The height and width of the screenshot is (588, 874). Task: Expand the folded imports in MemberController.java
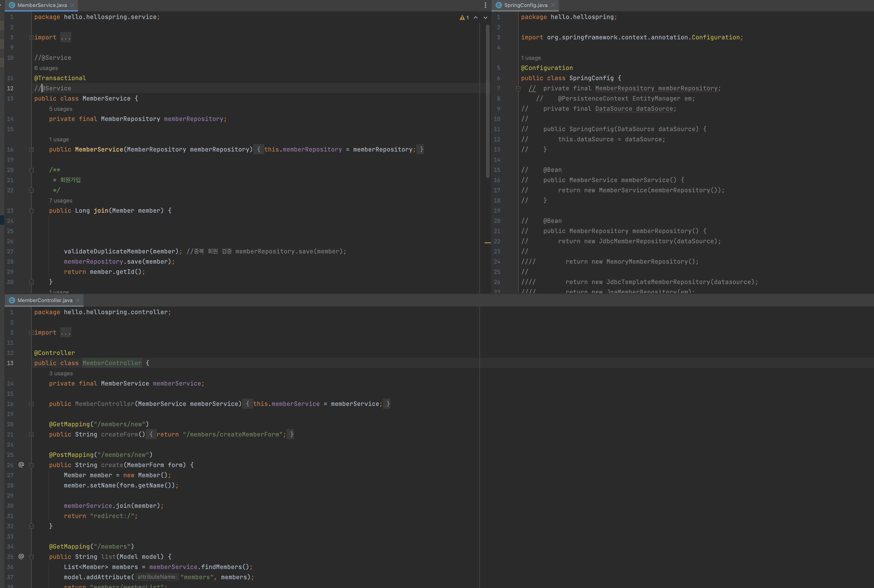point(32,333)
